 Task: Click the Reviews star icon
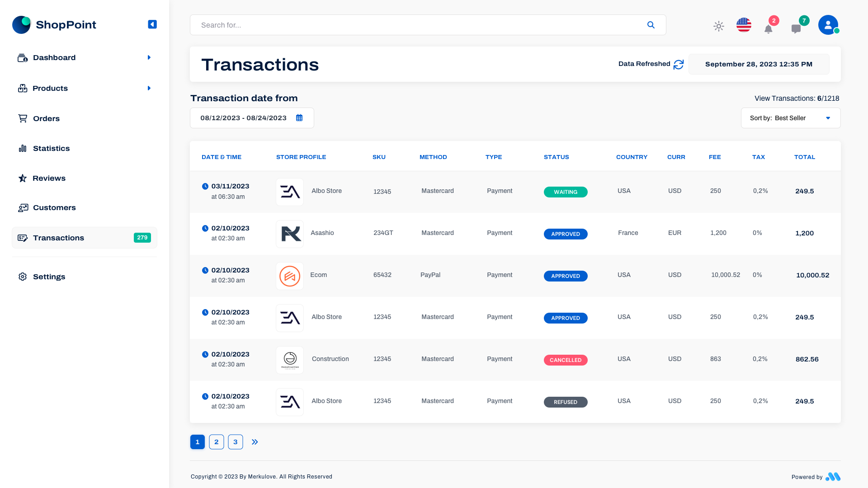click(x=23, y=178)
